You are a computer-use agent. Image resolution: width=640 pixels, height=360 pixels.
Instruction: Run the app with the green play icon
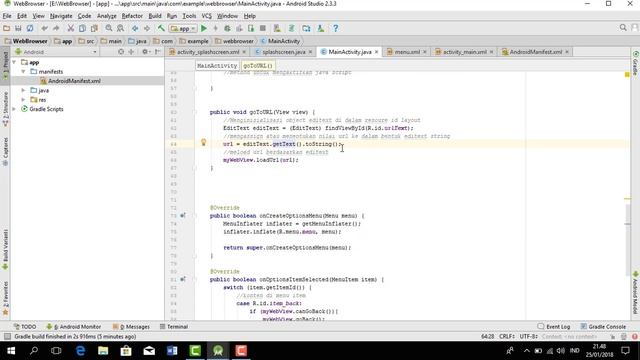point(204,28)
